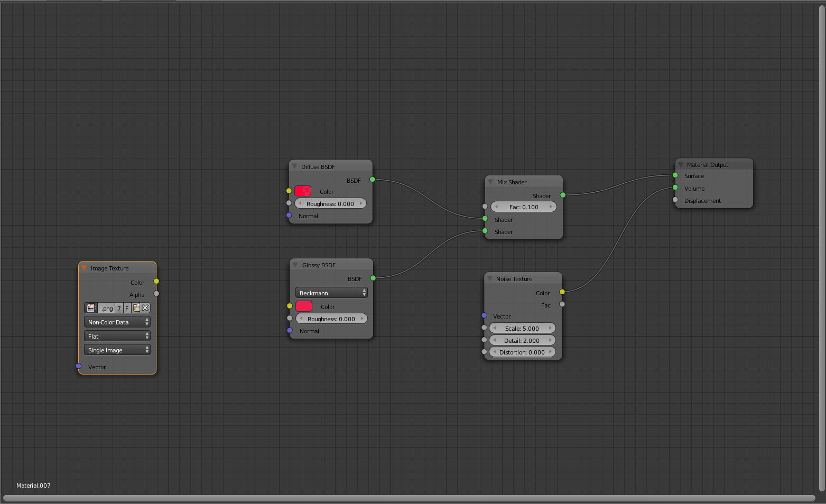The height and width of the screenshot is (504, 826).
Task: Open the Glossy BSDF color picker swatch
Action: (x=304, y=306)
